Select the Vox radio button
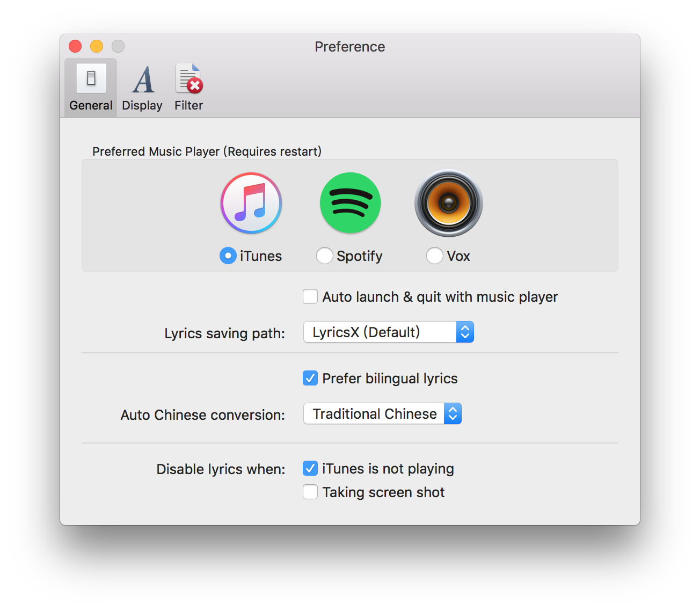The image size is (700, 611). [435, 256]
